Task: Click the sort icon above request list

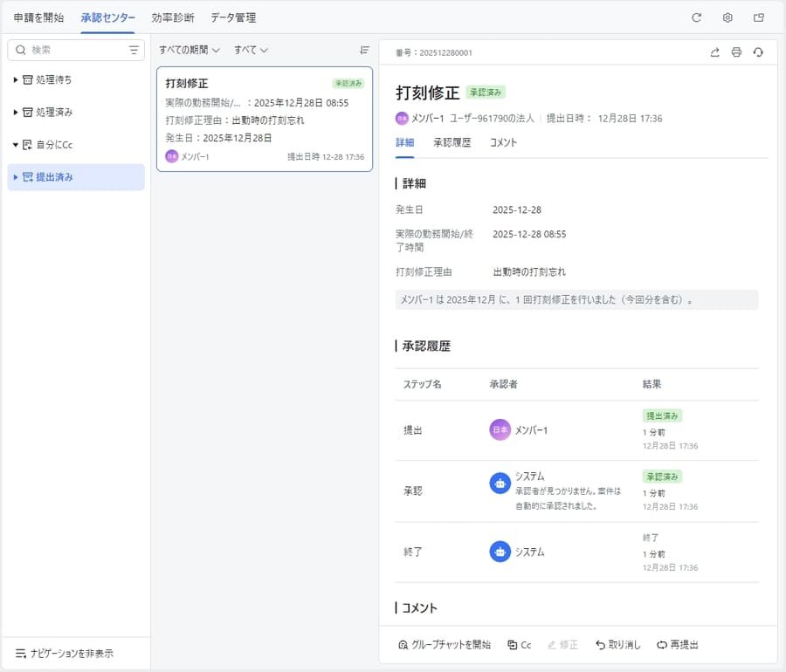Action: click(x=365, y=50)
